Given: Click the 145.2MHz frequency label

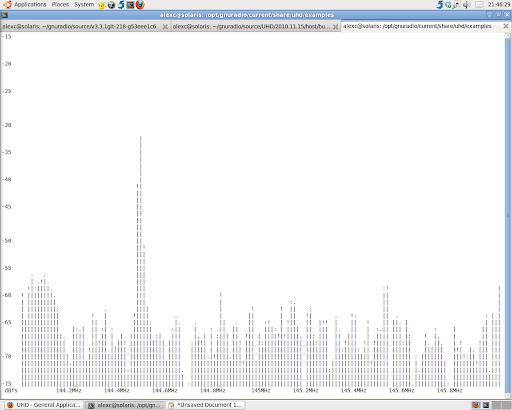Looking at the screenshot, I should click(305, 390).
